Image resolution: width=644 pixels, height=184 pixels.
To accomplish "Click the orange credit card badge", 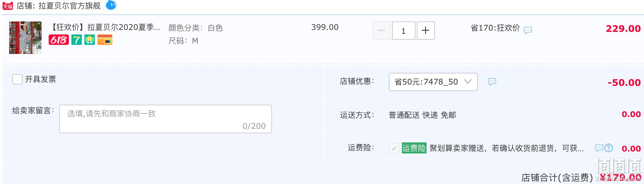I will coord(105,40).
